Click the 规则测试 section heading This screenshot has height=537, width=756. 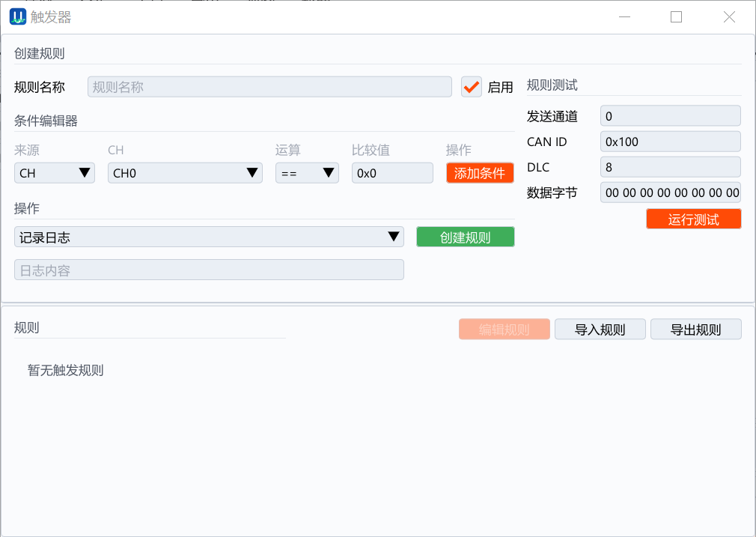point(552,85)
